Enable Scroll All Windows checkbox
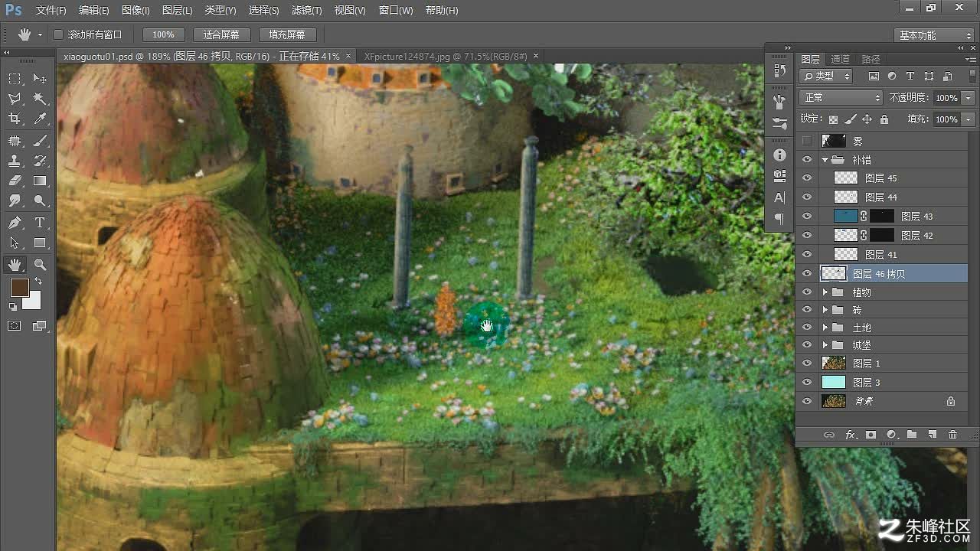 pos(58,34)
